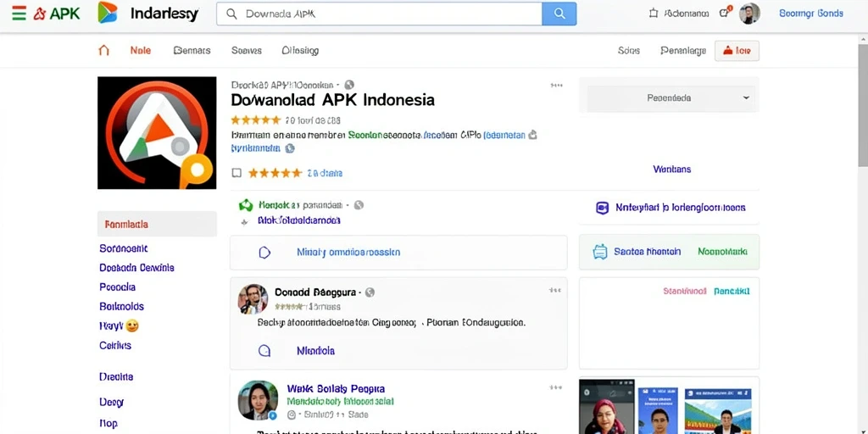Click the pink 'Stantivoal' link
Image resolution: width=868 pixels, height=434 pixels.
pos(684,292)
